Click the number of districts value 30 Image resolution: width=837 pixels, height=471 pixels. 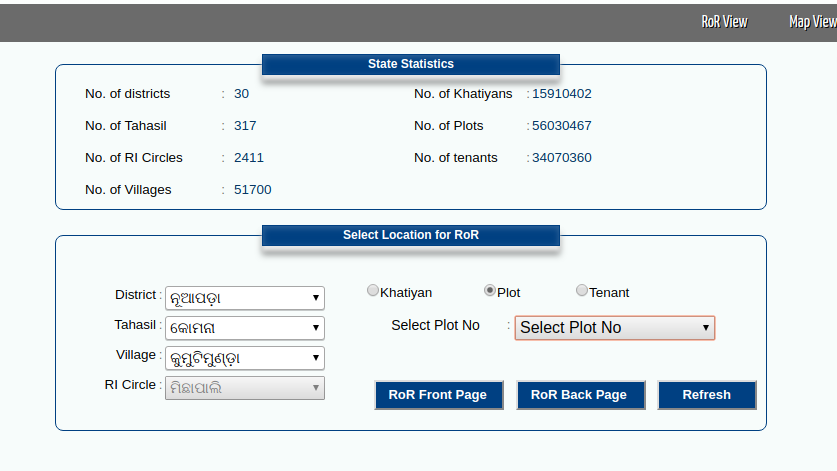coord(241,94)
